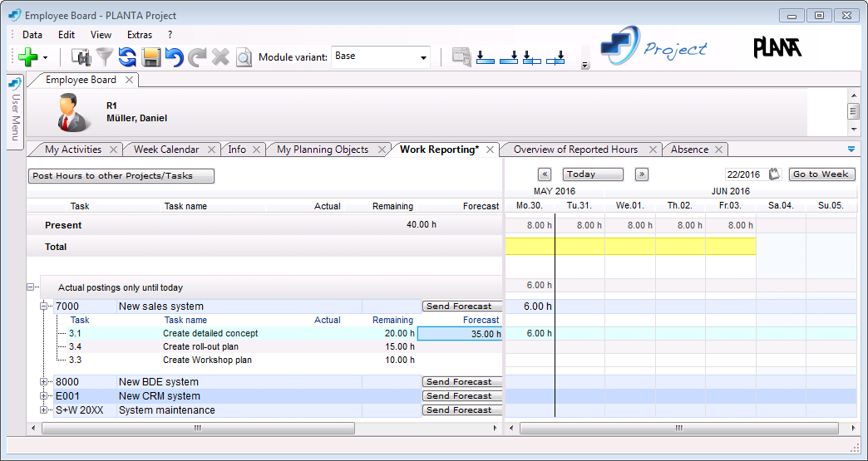This screenshot has height=461, width=868.
Task: Click the calendar pane horizontal scrollbar thumb
Action: pyautogui.click(x=680, y=429)
